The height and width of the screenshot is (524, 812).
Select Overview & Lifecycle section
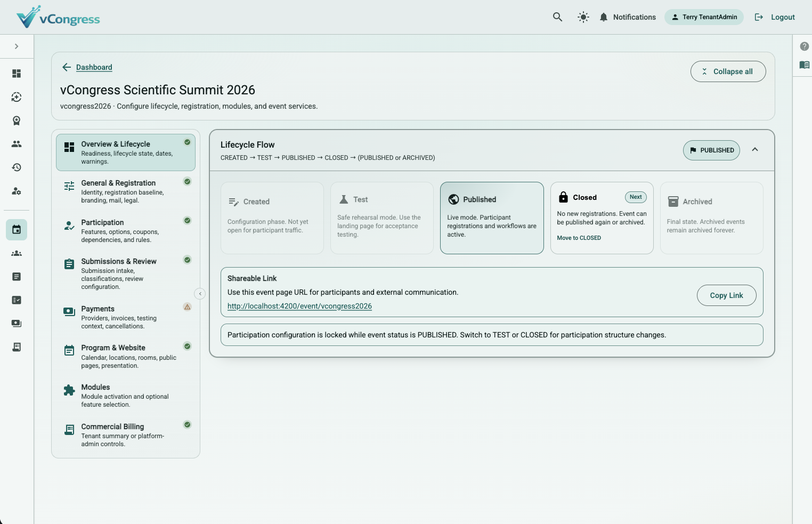coord(126,152)
